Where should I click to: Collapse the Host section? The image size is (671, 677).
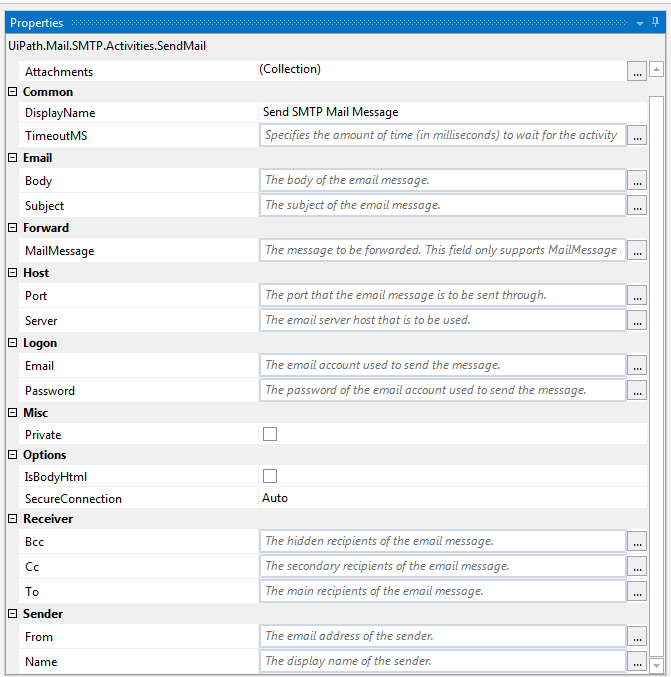pyautogui.click(x=13, y=272)
